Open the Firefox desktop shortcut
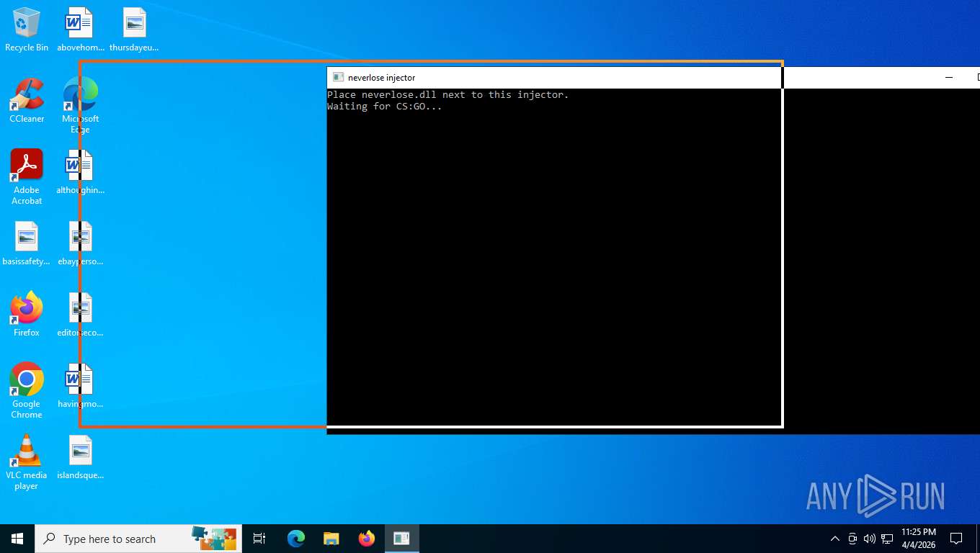980x553 pixels. [x=27, y=315]
